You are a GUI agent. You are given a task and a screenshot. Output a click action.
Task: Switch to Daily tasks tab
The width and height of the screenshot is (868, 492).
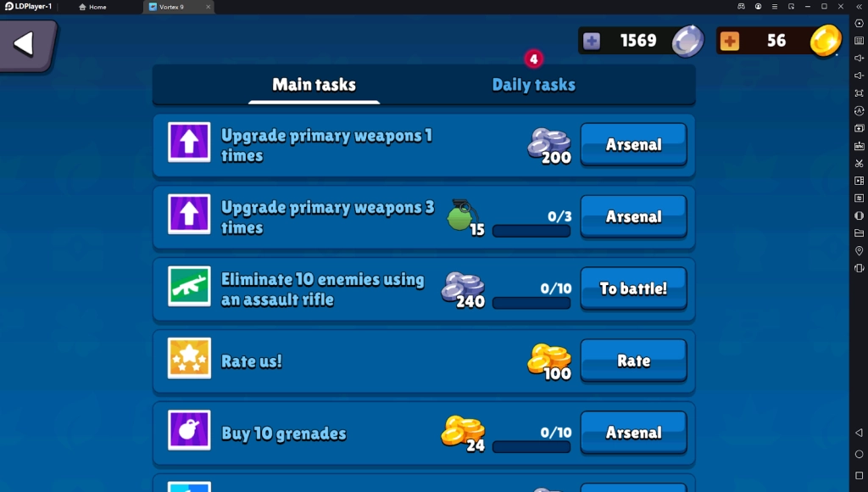(x=534, y=85)
